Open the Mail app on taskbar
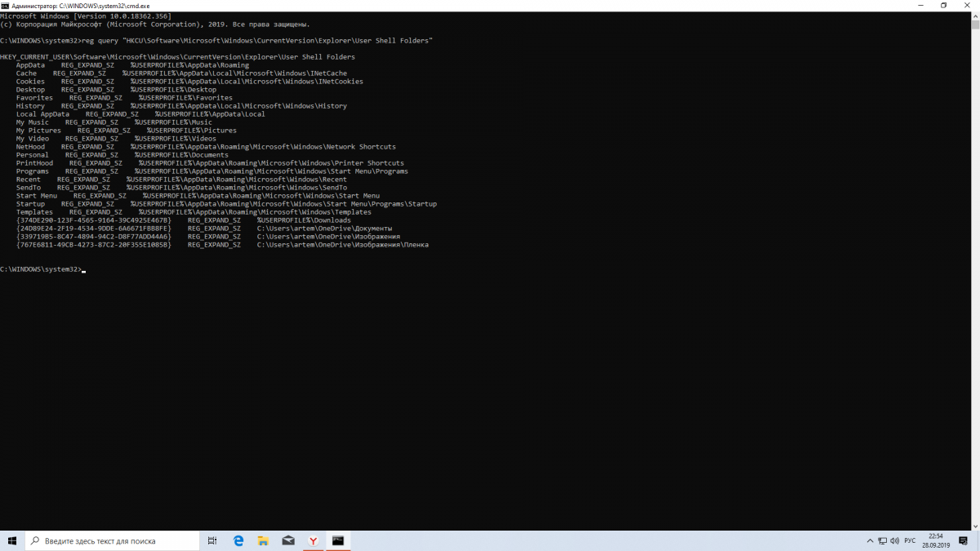This screenshot has width=980, height=551. pyautogui.click(x=288, y=540)
